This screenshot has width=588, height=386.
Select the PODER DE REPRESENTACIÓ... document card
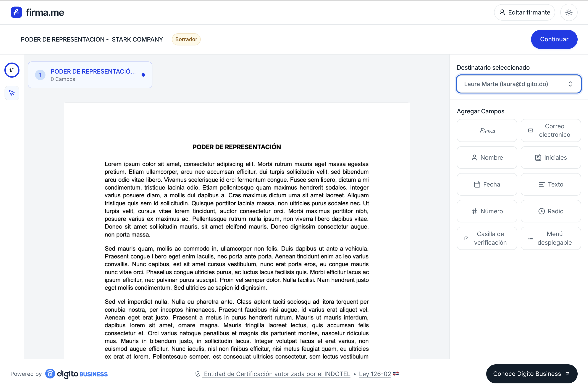tap(90, 75)
